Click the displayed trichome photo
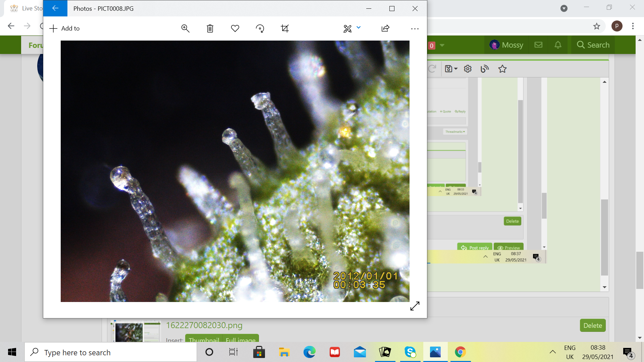Screen dimensions: 644x362 pyautogui.click(x=235, y=171)
